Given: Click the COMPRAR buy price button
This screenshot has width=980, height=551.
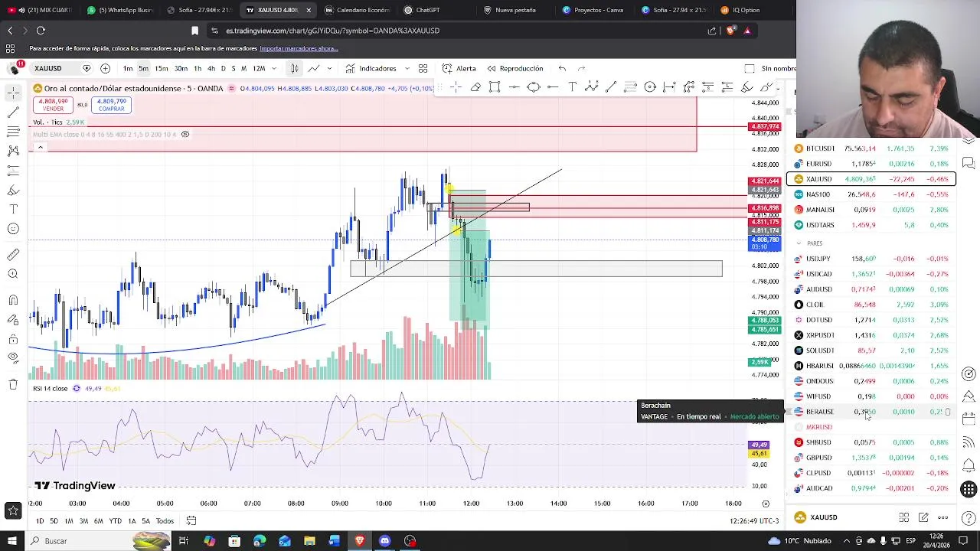Looking at the screenshot, I should [x=112, y=105].
